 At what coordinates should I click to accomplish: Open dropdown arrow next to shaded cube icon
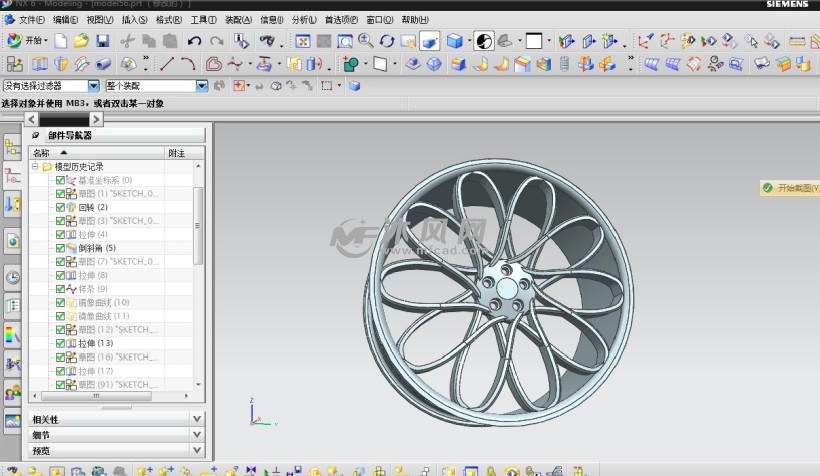tap(469, 41)
